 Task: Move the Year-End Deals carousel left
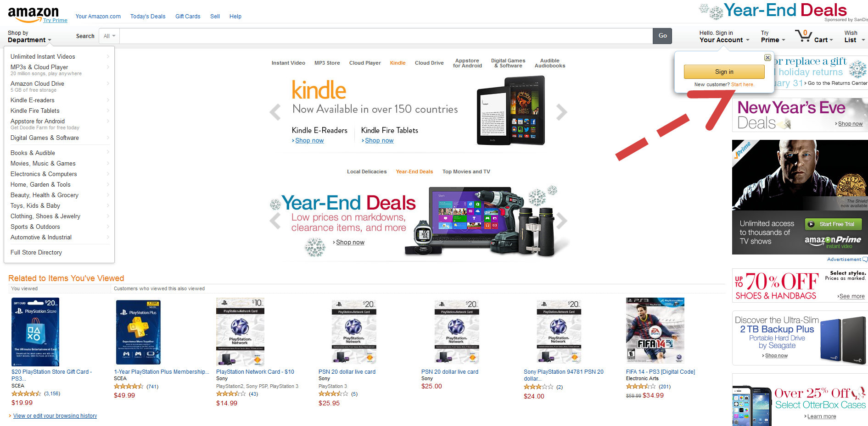pyautogui.click(x=275, y=221)
